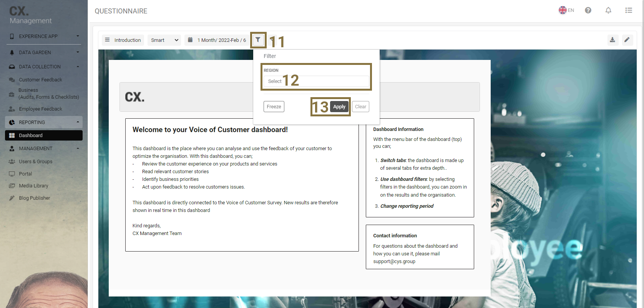Image resolution: width=644 pixels, height=308 pixels.
Task: Open the list menu icon top right
Action: [x=629, y=10]
